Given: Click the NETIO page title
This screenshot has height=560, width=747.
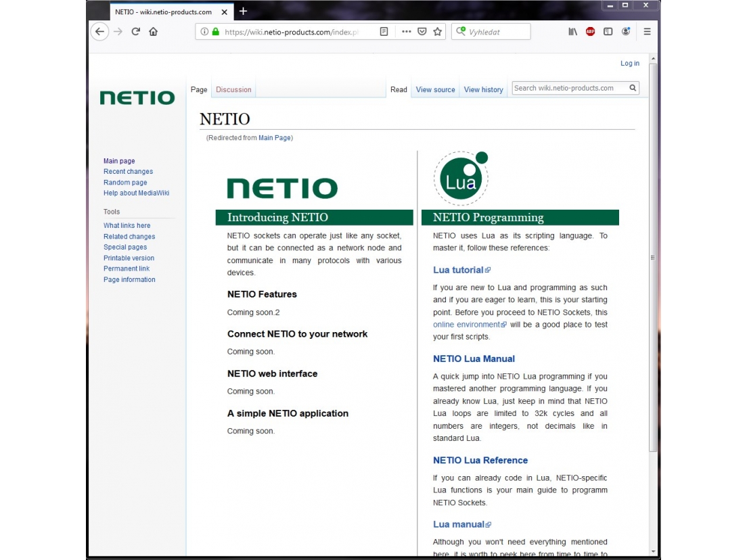Looking at the screenshot, I should (225, 119).
